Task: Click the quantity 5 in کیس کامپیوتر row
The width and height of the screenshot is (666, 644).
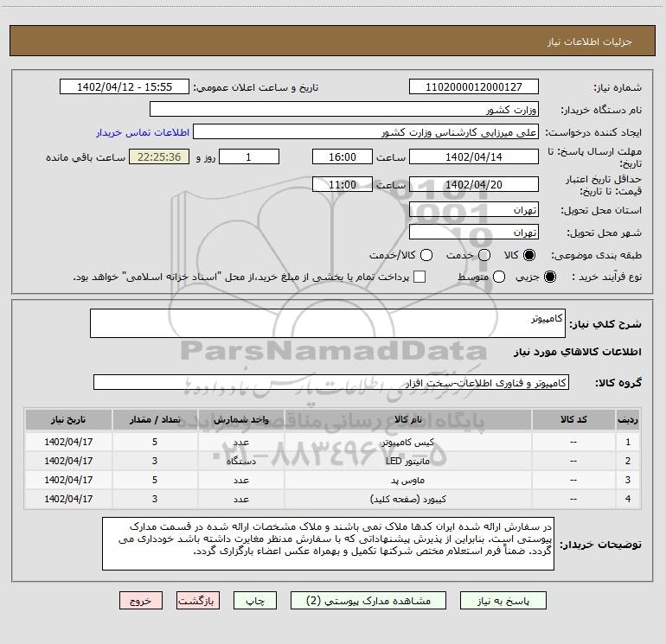Action: point(155,442)
